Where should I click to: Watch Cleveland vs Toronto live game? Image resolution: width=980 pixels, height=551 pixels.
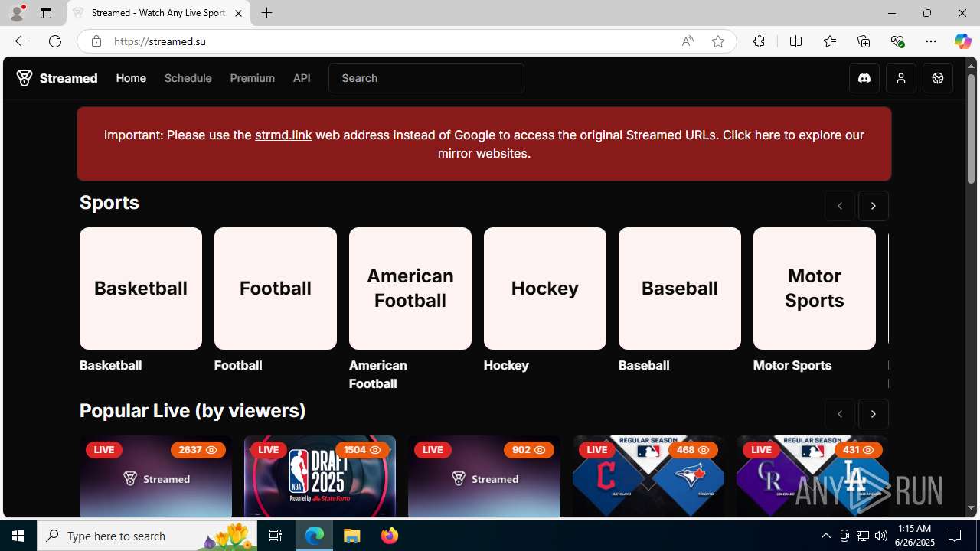coord(648,477)
